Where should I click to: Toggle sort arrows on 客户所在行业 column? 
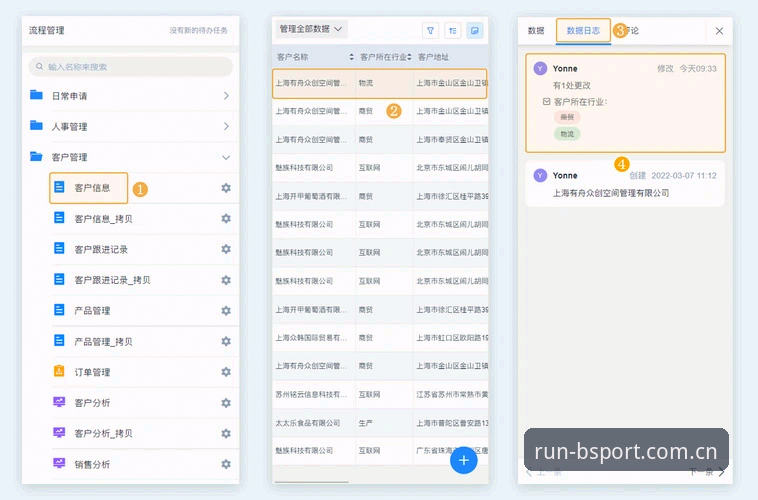coord(409,57)
